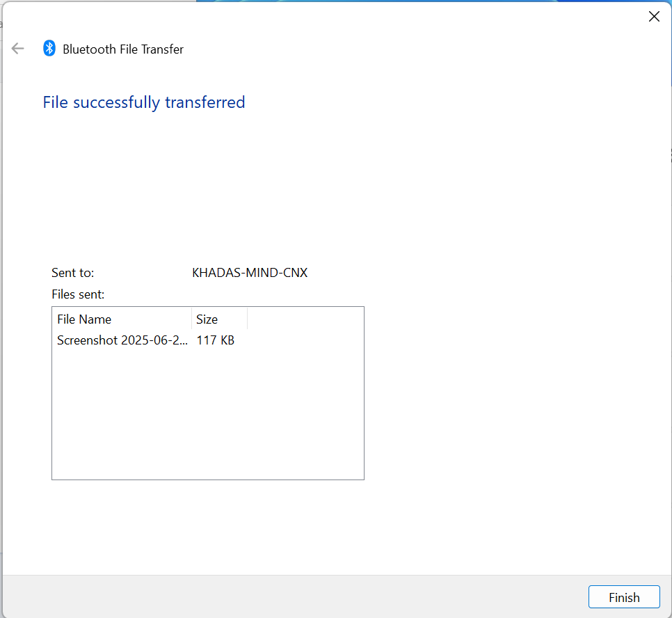
Task: Select the 117 KB size cell
Action: click(x=215, y=340)
